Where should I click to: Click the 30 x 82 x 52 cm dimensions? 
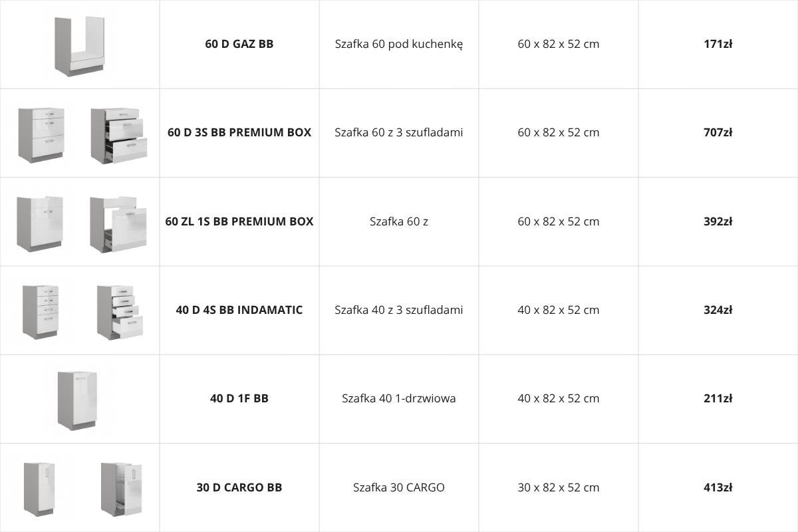pyautogui.click(x=559, y=487)
